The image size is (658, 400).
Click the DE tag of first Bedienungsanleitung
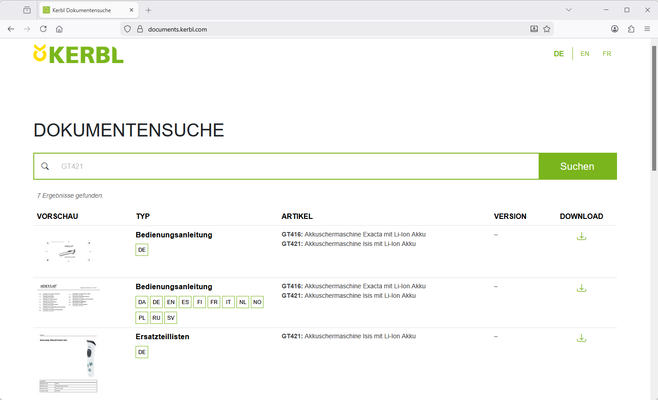(142, 250)
